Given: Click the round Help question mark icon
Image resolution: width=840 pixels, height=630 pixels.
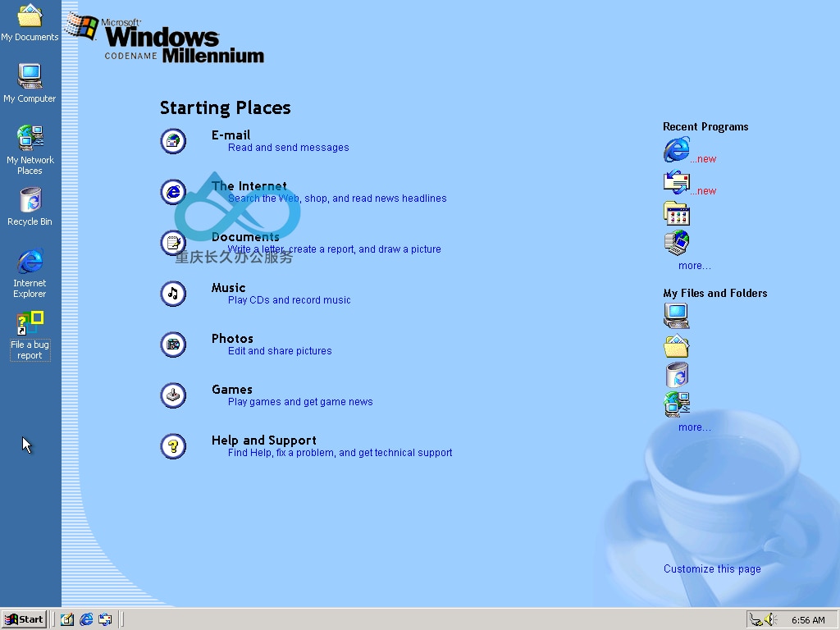Looking at the screenshot, I should 173,446.
